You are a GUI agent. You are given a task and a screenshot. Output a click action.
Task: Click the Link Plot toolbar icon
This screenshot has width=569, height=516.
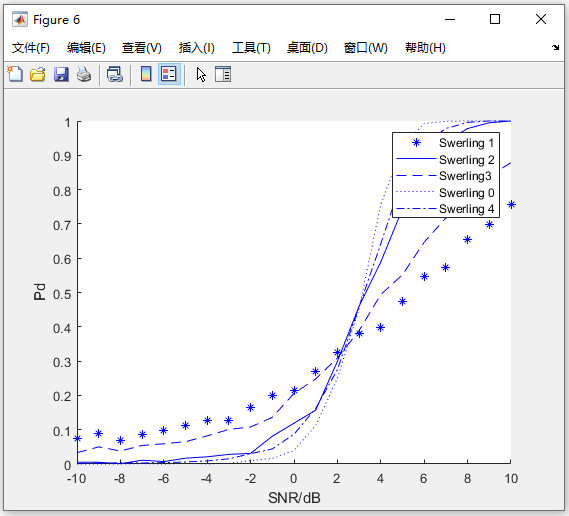115,74
